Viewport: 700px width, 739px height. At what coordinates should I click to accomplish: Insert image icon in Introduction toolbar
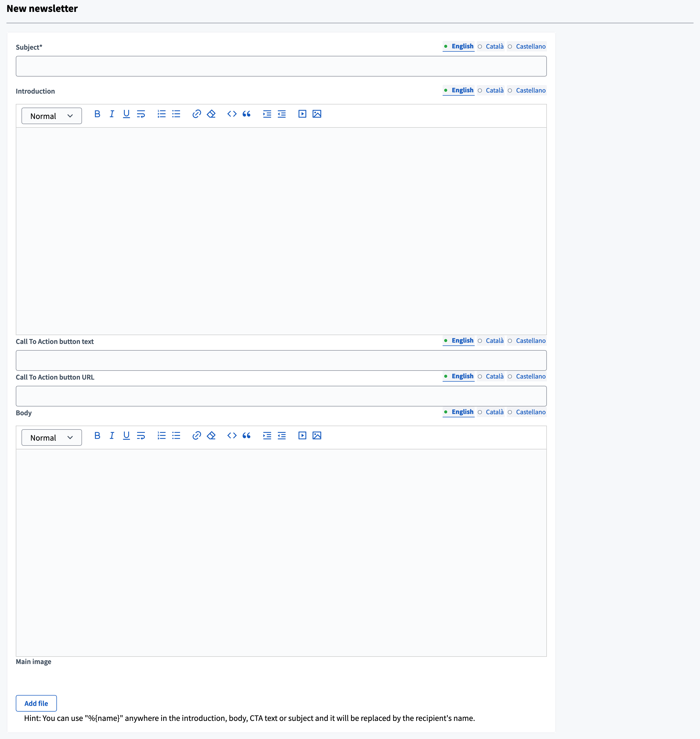point(316,114)
